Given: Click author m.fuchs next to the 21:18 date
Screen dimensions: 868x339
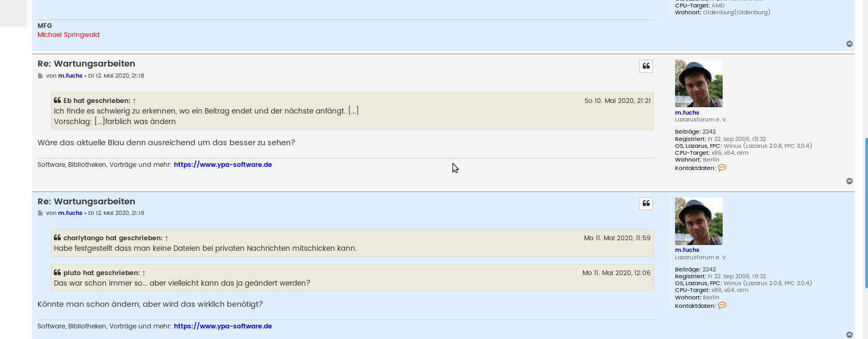Looking at the screenshot, I should click(x=70, y=76).
